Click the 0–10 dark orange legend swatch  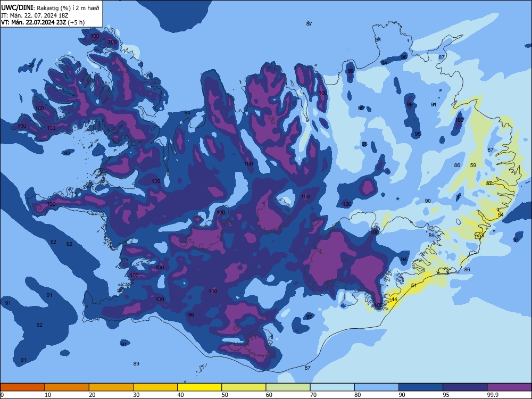[22, 387]
